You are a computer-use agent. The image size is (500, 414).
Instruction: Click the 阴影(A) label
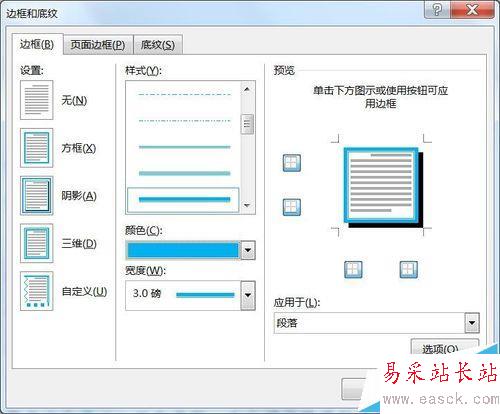79,195
